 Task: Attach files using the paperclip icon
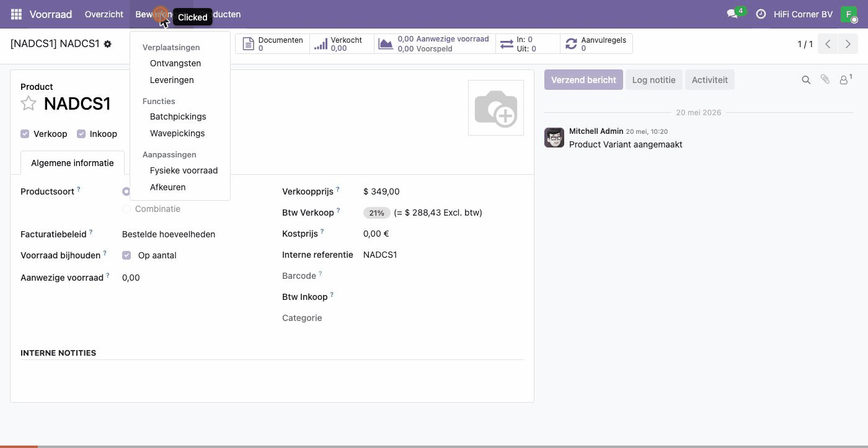825,80
